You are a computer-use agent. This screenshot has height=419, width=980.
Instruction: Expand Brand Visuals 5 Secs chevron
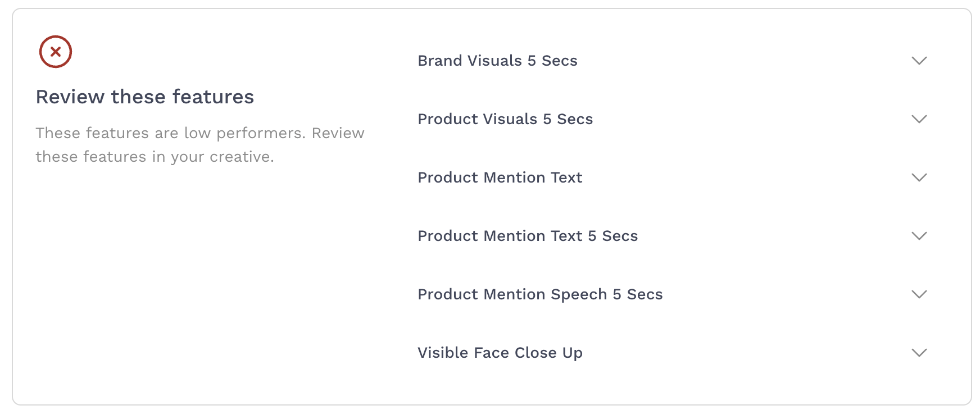(x=919, y=61)
